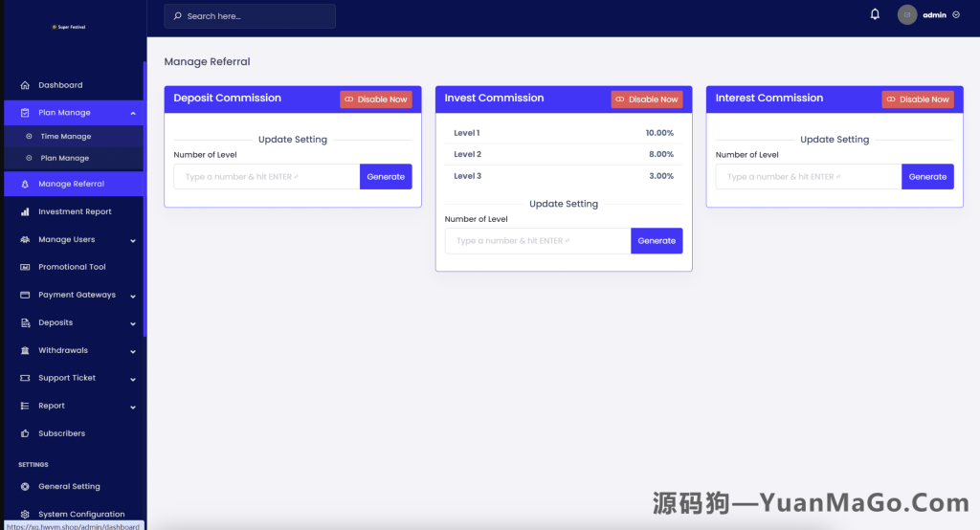Click the Promotional Tool icon

25,267
